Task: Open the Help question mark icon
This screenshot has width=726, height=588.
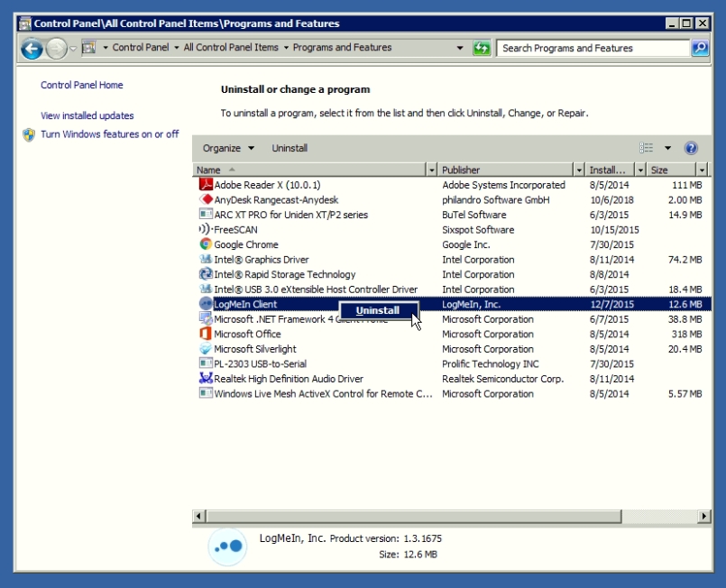Action: [691, 148]
